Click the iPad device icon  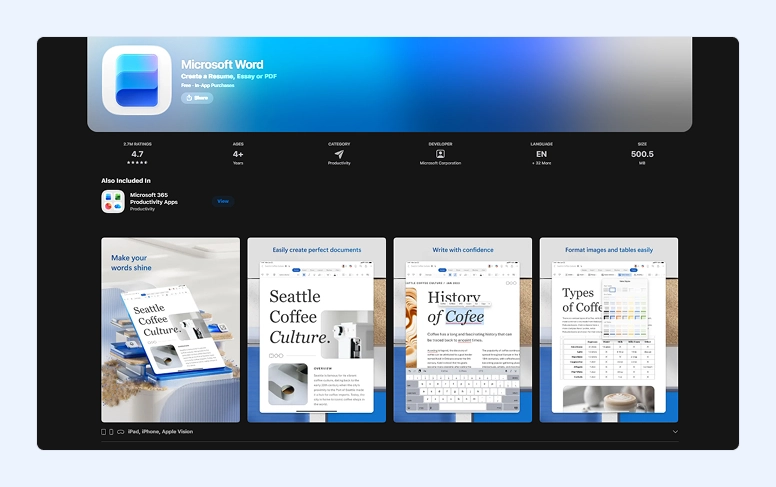(103, 432)
